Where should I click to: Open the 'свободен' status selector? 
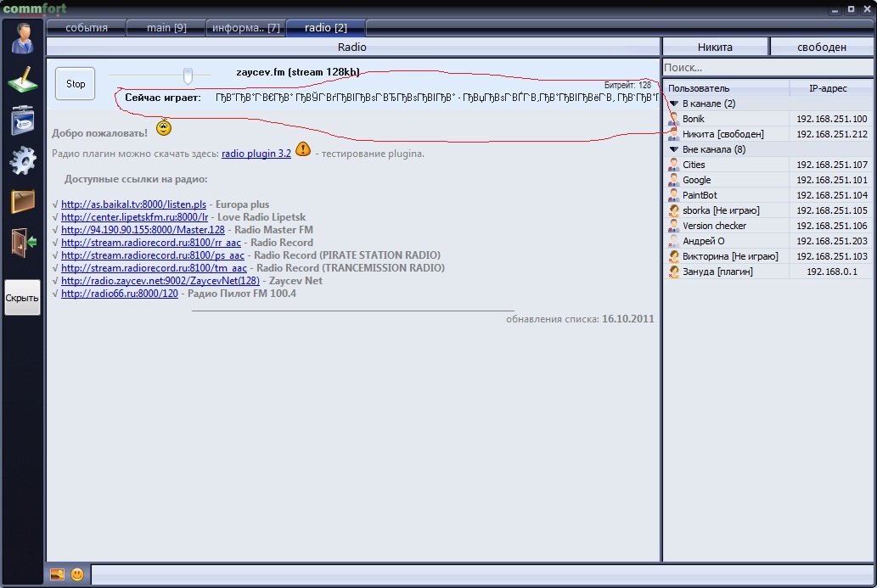click(821, 48)
